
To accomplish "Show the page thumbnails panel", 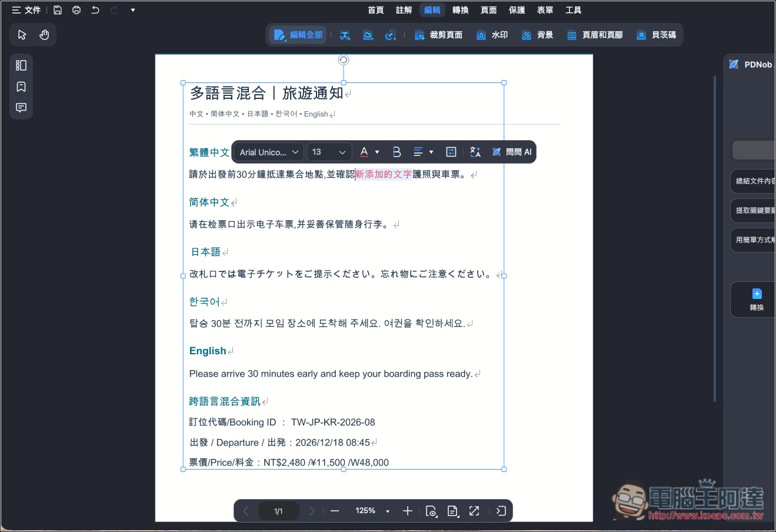I will click(21, 65).
